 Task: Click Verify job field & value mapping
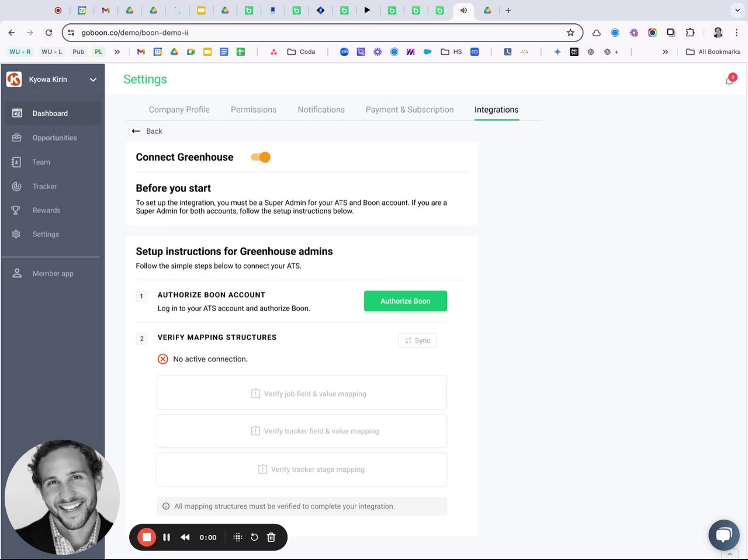(x=302, y=393)
